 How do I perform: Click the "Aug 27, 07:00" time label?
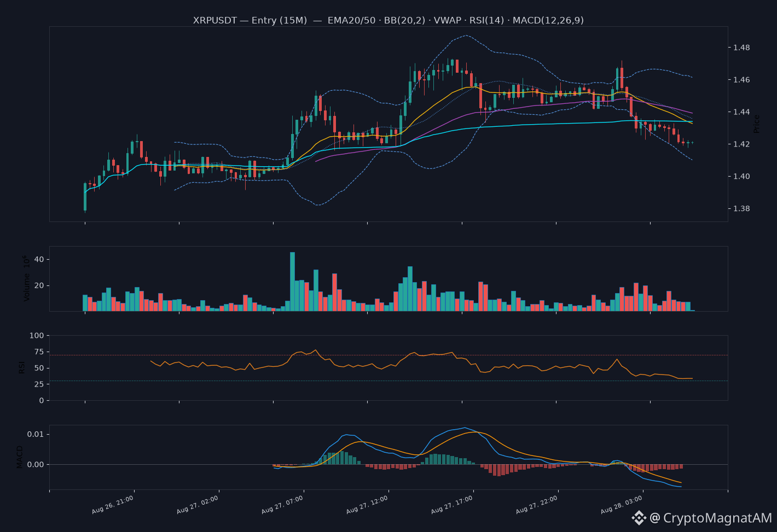click(x=282, y=505)
